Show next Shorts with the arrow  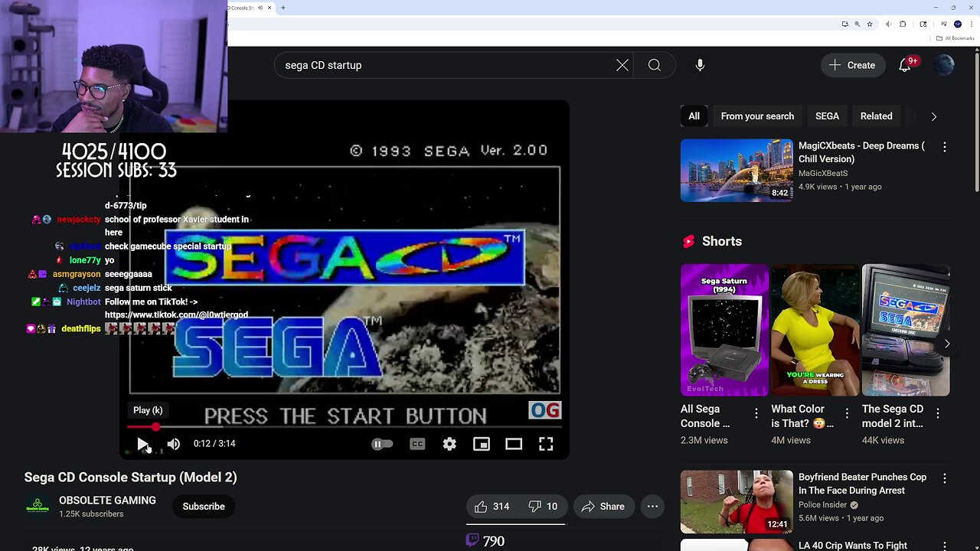pyautogui.click(x=947, y=344)
